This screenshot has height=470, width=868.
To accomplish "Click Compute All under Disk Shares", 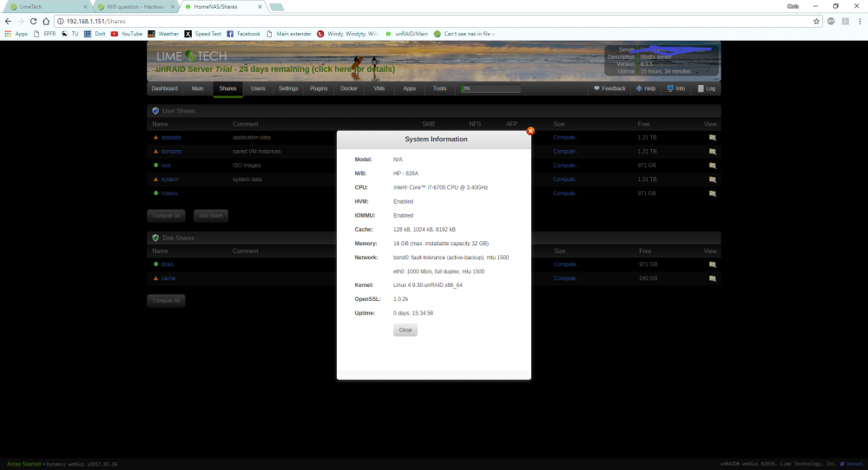I will (x=166, y=301).
